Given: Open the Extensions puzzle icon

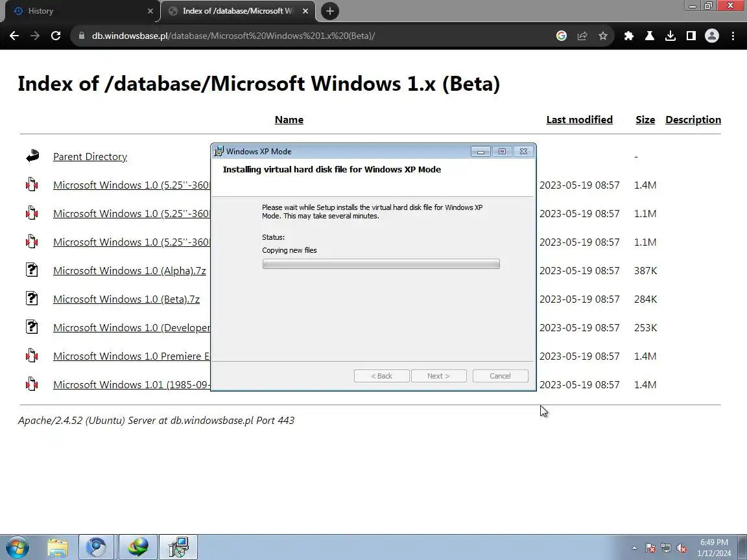Looking at the screenshot, I should 629,36.
